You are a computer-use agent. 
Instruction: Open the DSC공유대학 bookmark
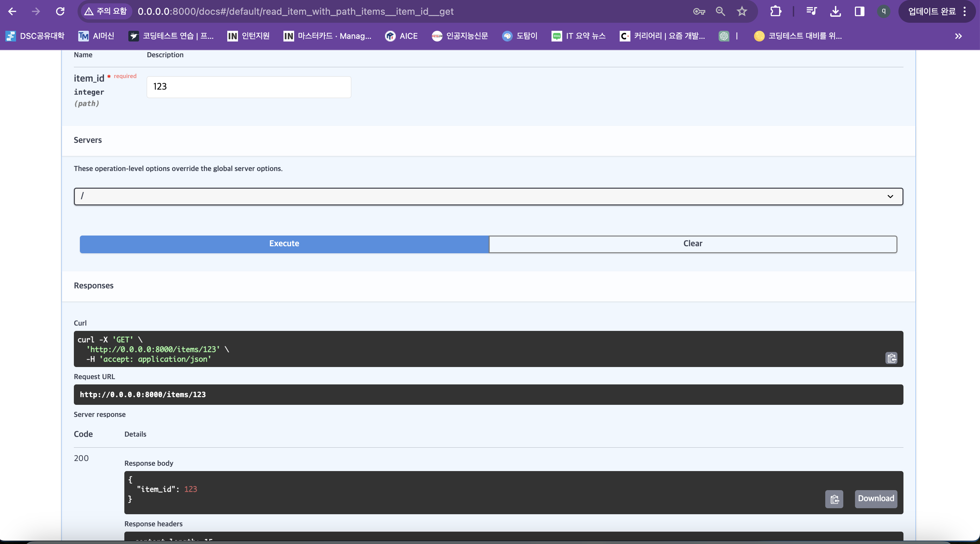[x=35, y=36]
